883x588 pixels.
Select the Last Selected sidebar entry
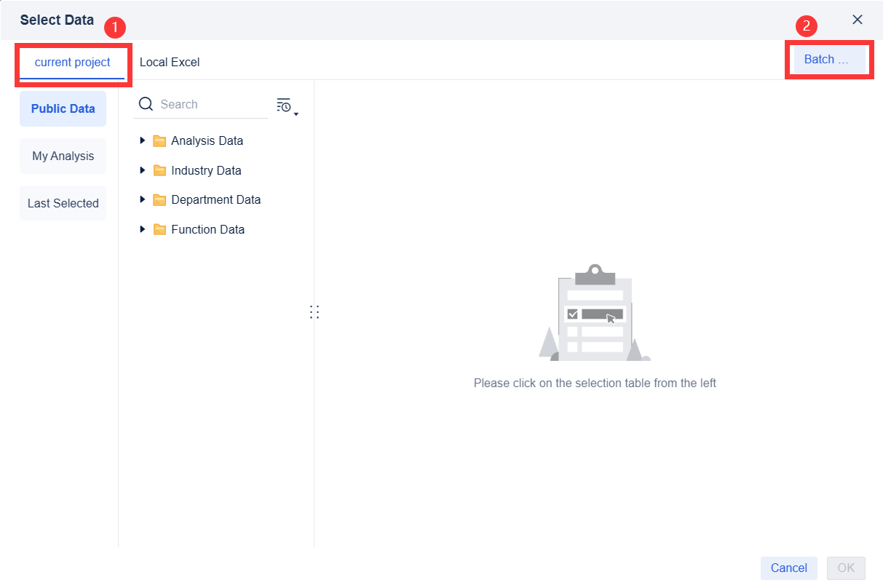(x=63, y=203)
